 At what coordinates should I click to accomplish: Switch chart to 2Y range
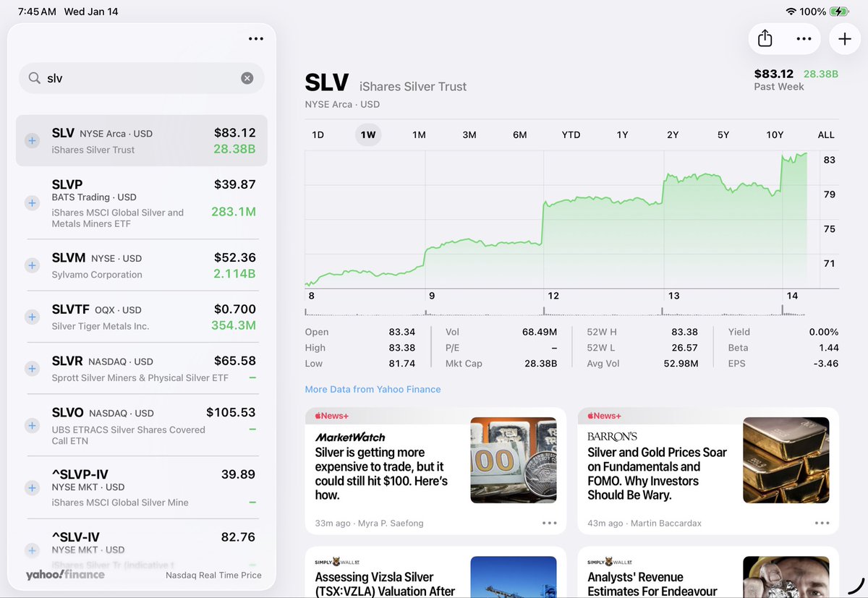[673, 134]
